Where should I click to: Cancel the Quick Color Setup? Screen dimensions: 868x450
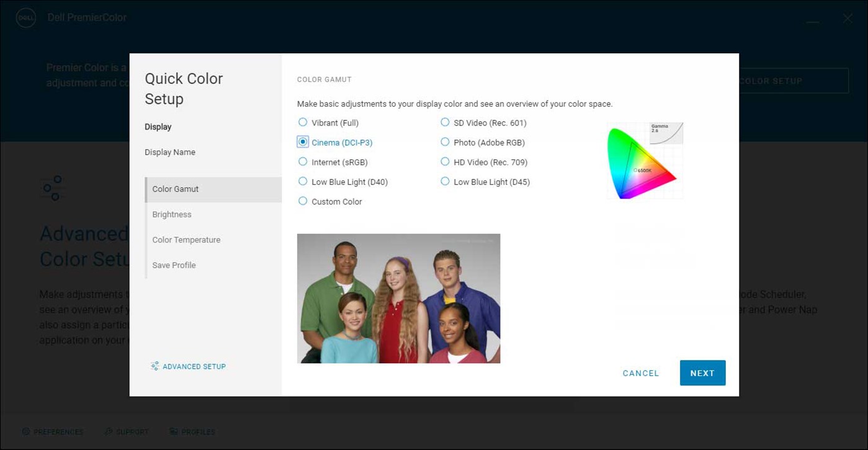click(640, 373)
